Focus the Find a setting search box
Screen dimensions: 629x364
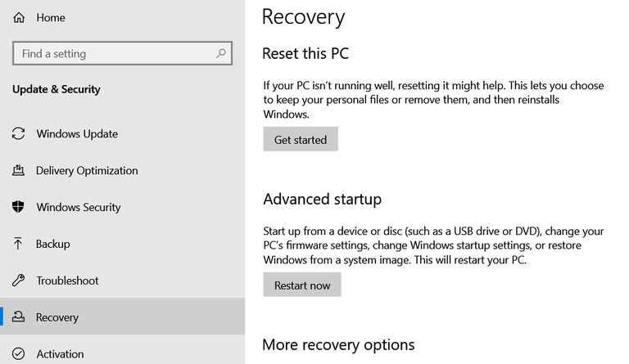tap(115, 54)
